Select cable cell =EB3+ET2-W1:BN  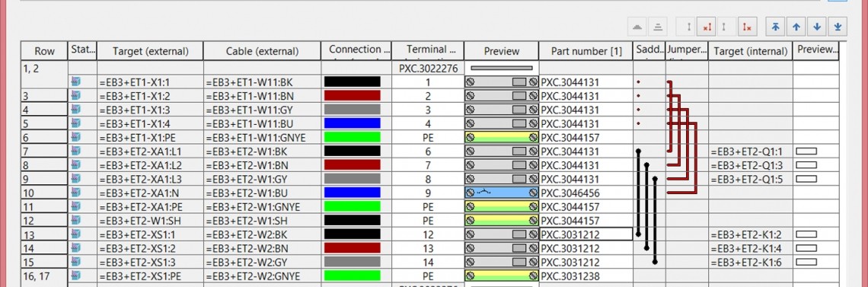pyautogui.click(x=262, y=164)
